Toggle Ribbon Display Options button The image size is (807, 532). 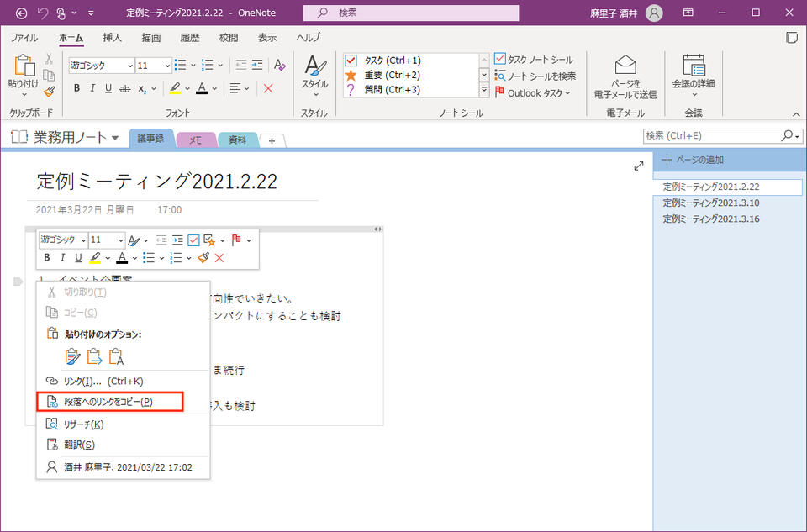[688, 13]
